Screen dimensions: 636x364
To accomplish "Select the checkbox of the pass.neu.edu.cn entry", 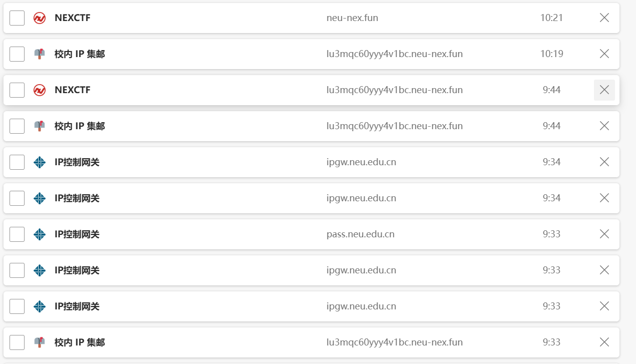I will point(17,234).
